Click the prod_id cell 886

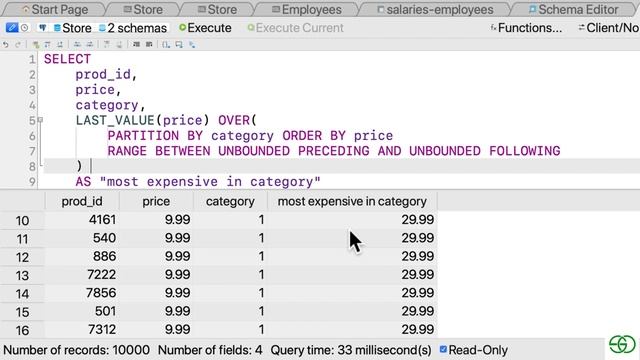pyautogui.click(x=82, y=256)
